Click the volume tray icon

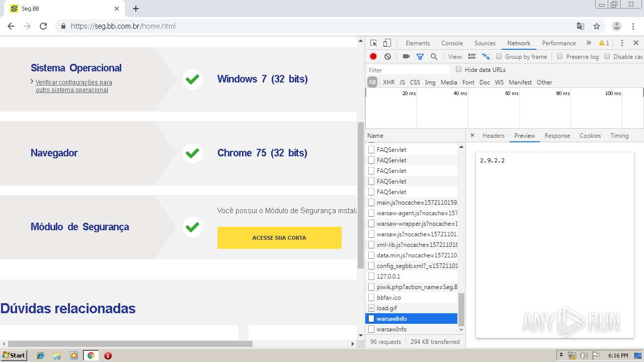click(x=584, y=355)
